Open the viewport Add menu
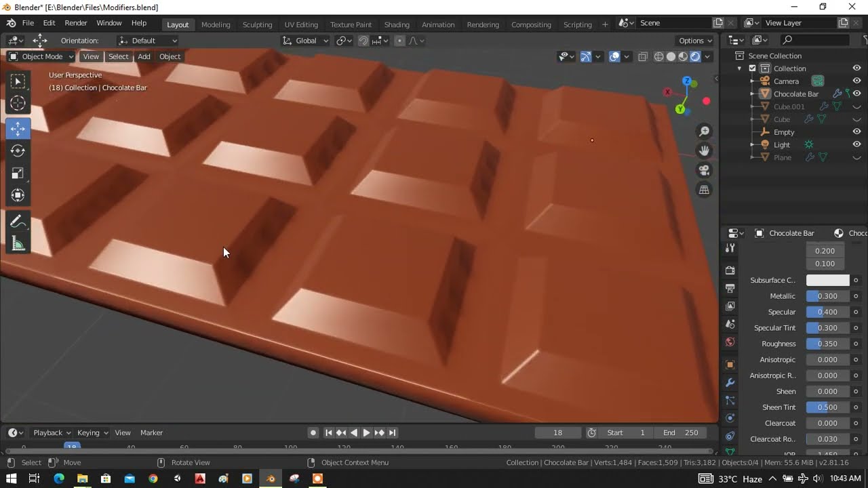Image resolution: width=868 pixels, height=488 pixels. (x=144, y=57)
